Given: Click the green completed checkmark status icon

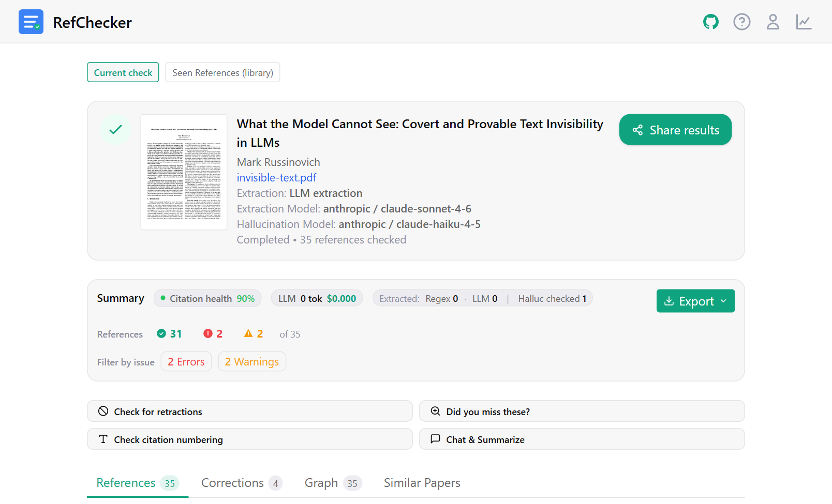Looking at the screenshot, I should coord(116,129).
